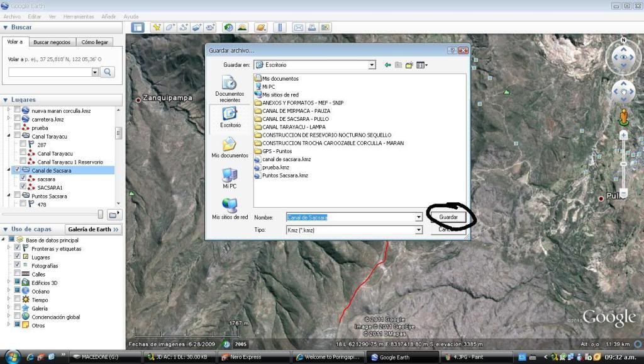Viewport: 644px width, 364px height.
Task: Check the Puntos Sacsara checkbox
Action: click(17, 195)
